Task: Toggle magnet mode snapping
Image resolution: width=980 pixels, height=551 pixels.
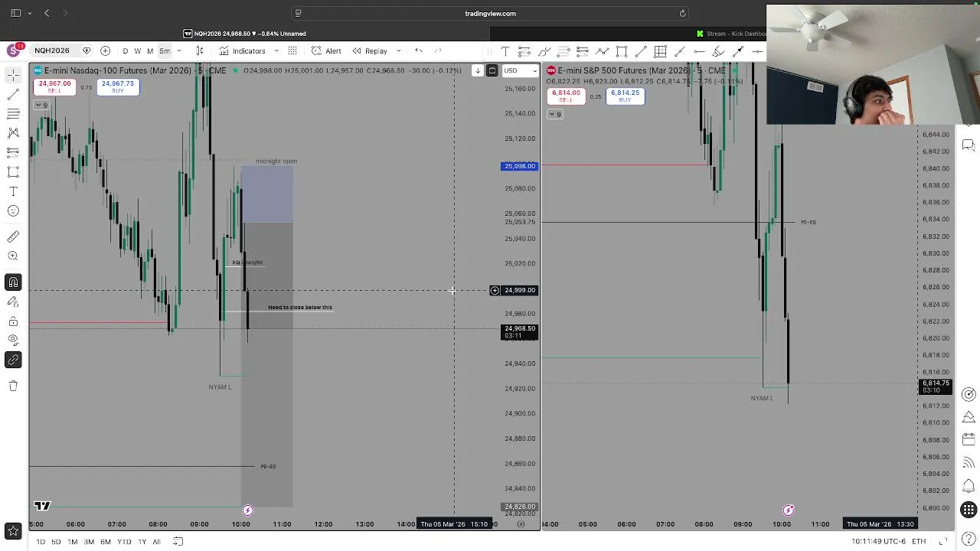Action: point(13,283)
